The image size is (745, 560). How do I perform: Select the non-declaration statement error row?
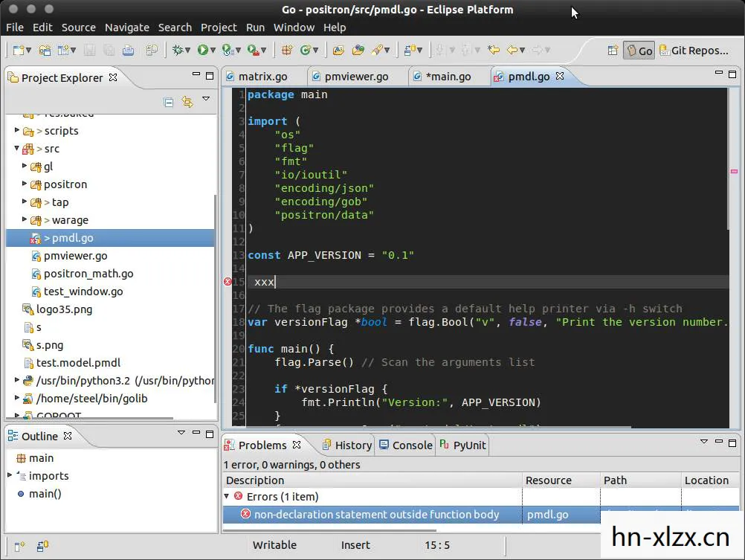[481, 515]
